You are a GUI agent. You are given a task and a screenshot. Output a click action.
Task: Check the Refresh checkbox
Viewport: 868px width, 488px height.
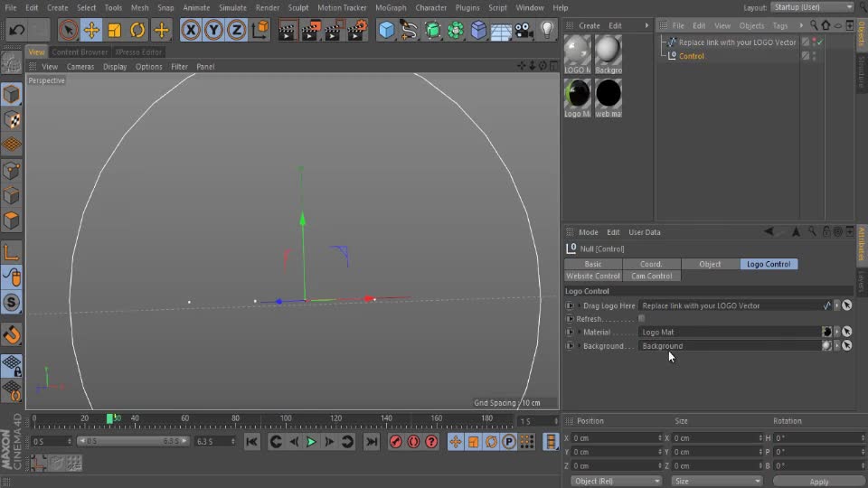[641, 319]
